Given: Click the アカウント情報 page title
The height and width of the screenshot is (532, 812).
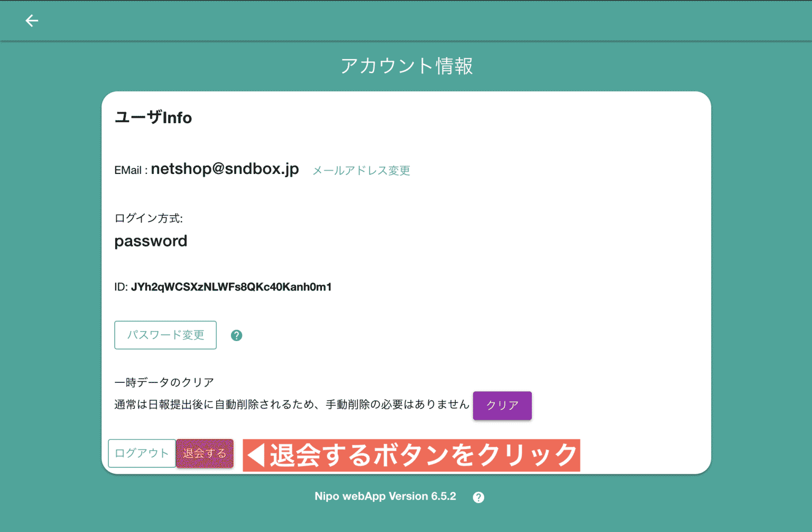Looking at the screenshot, I should [x=407, y=66].
